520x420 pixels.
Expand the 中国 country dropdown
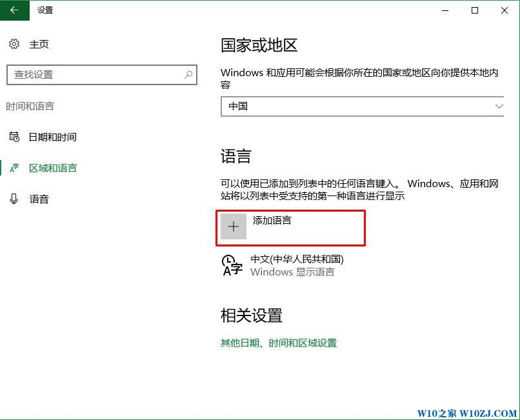363,106
